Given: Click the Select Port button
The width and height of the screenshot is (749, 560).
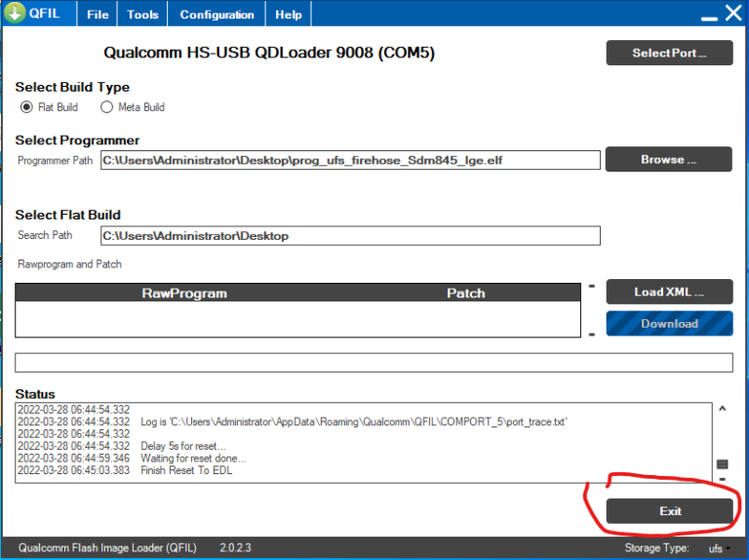Looking at the screenshot, I should 669,53.
